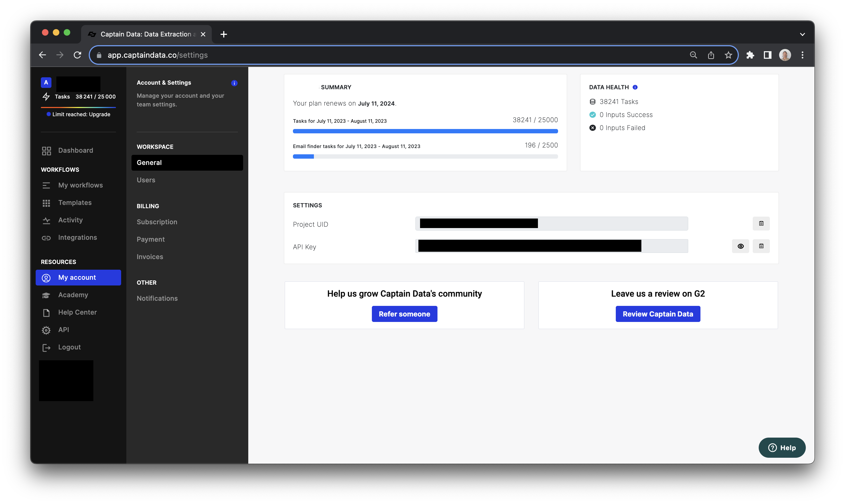Expand the tab search chevron
This screenshot has height=504, width=845.
pos(802,34)
